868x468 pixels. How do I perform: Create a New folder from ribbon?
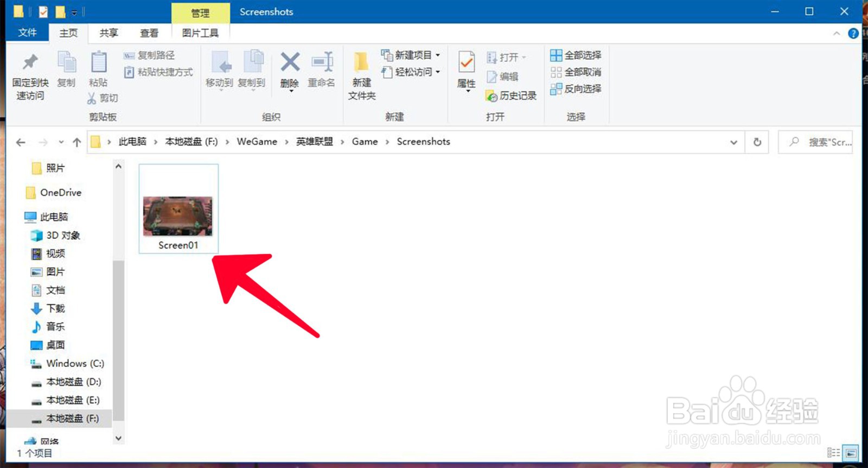362,76
